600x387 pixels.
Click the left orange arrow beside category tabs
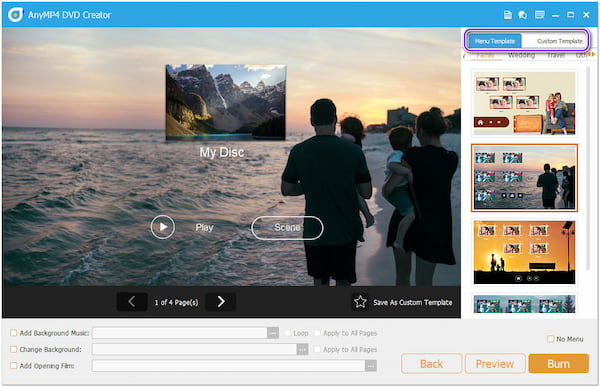tap(589, 54)
